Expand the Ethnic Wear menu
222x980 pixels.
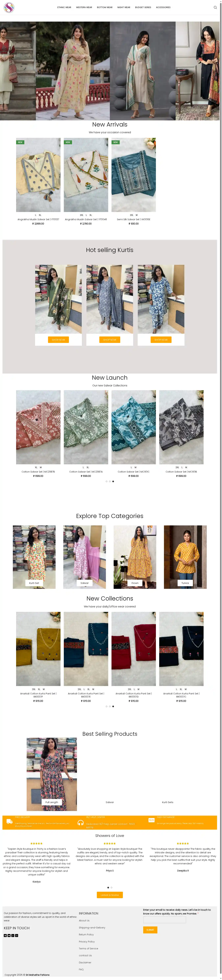64,7
